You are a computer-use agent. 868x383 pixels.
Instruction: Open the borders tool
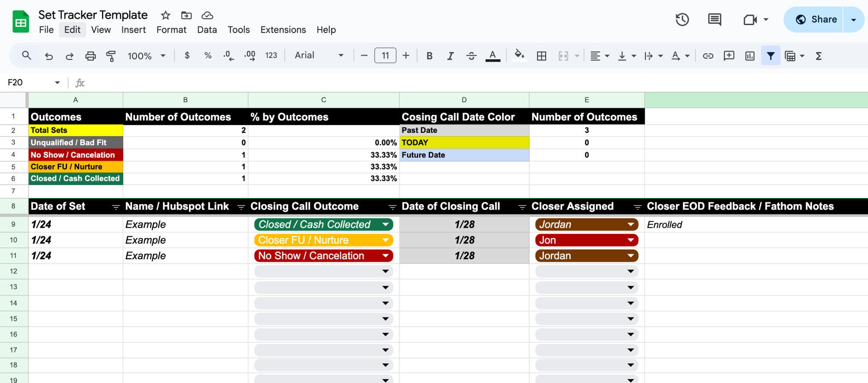coord(541,56)
